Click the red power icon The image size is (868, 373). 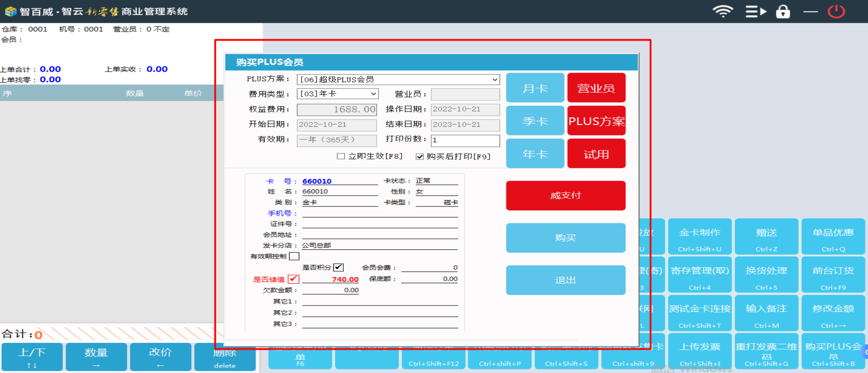(836, 11)
